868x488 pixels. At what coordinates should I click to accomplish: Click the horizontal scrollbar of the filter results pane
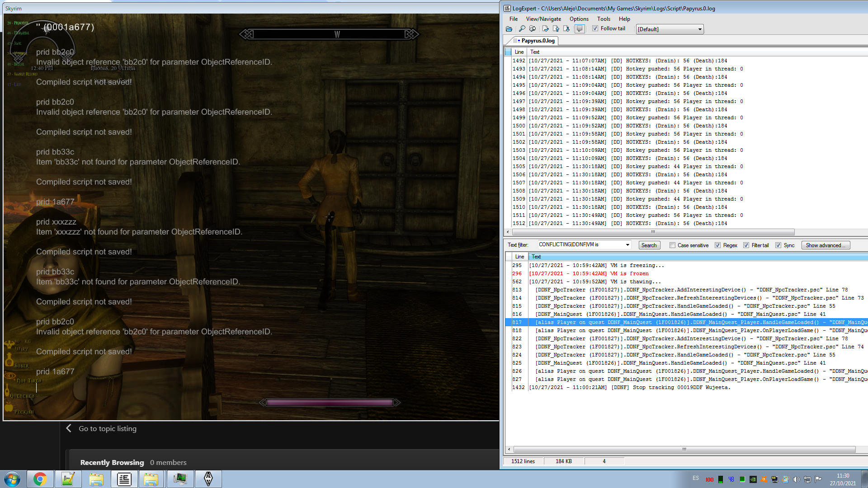tap(684, 449)
